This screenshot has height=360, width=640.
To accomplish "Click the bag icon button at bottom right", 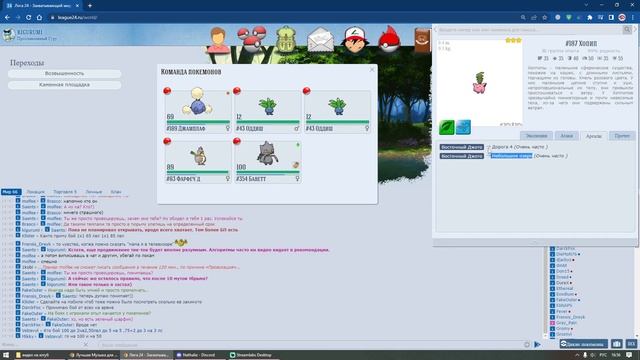I will click(617, 344).
